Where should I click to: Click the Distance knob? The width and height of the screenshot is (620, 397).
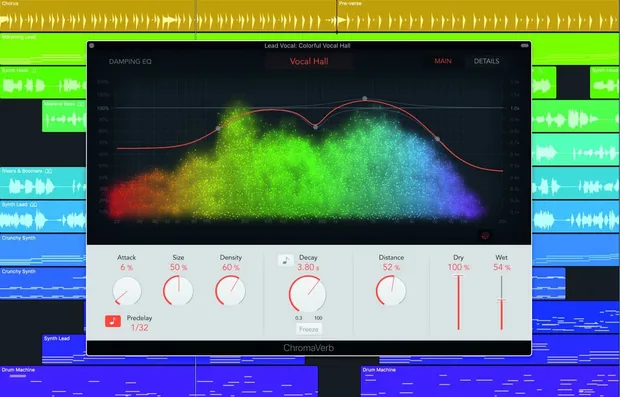click(x=391, y=290)
